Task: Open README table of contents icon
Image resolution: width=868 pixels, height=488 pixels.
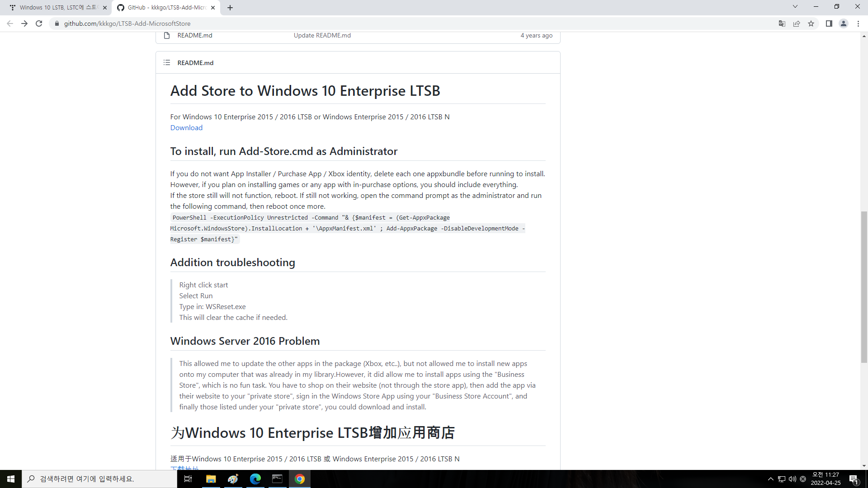Action: 167,63
